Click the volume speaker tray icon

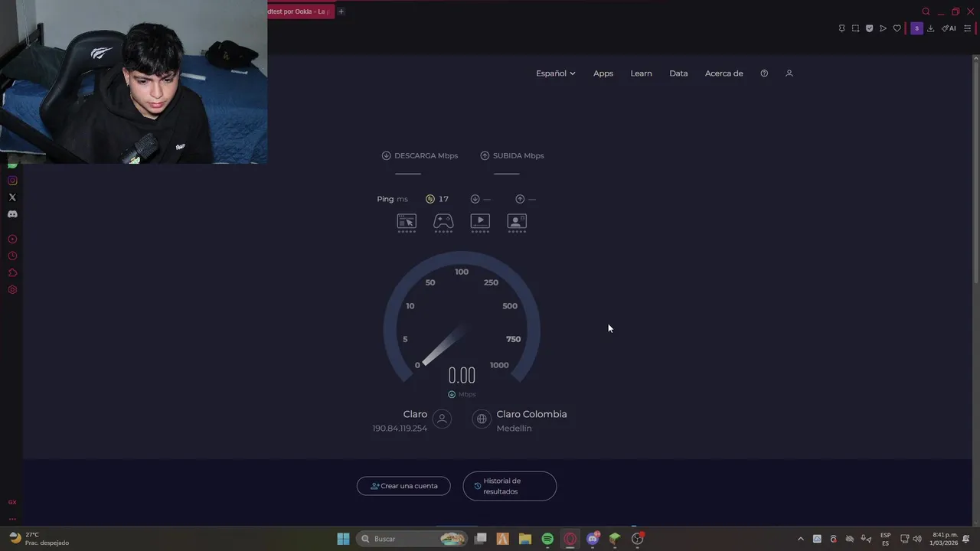(917, 539)
